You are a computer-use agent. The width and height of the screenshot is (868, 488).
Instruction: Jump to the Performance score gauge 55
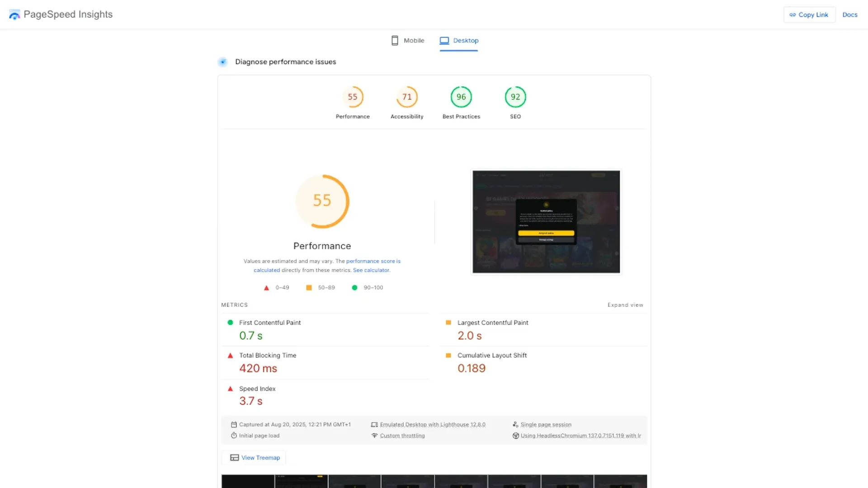(x=353, y=97)
